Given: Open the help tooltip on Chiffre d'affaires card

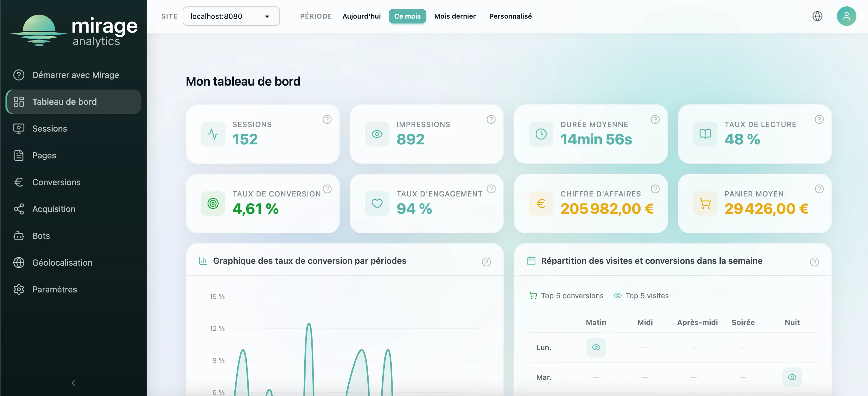Looking at the screenshot, I should click(x=655, y=189).
